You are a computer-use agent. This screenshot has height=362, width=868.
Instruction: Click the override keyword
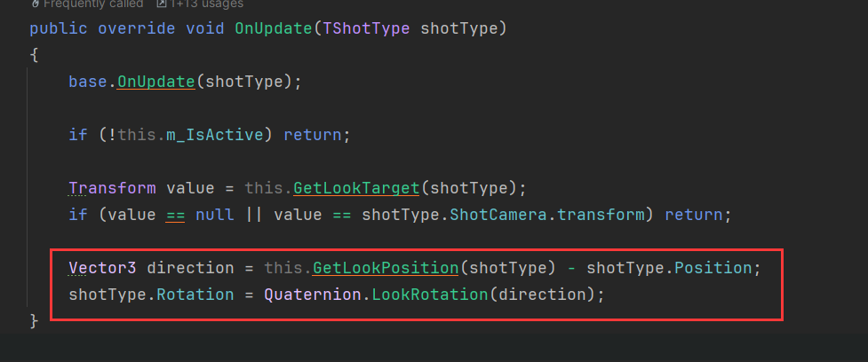(137, 28)
